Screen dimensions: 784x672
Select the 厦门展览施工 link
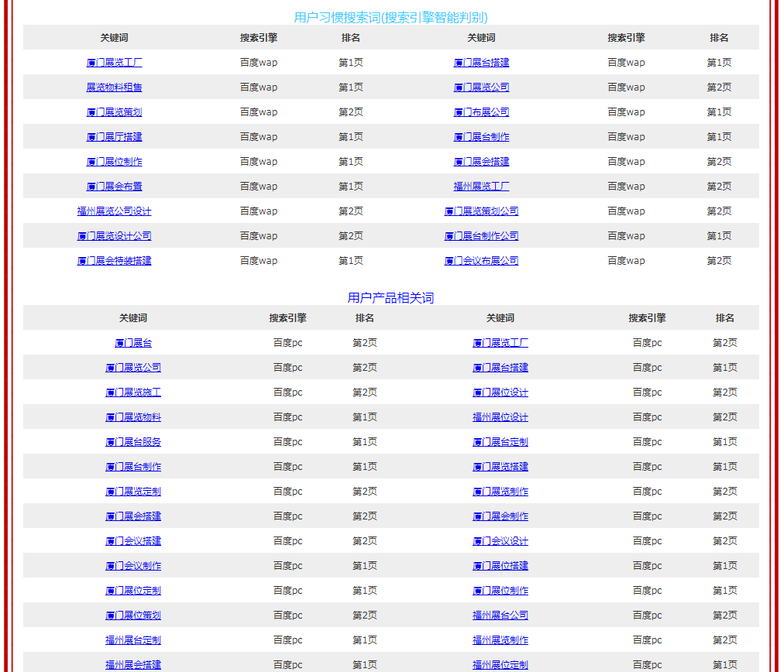click(x=133, y=393)
